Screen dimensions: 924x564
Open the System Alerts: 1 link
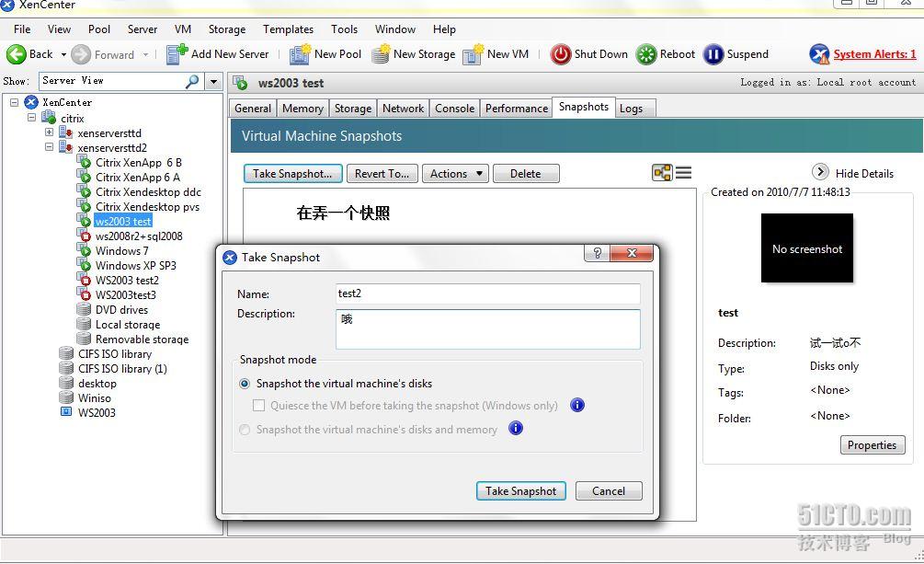(x=874, y=54)
